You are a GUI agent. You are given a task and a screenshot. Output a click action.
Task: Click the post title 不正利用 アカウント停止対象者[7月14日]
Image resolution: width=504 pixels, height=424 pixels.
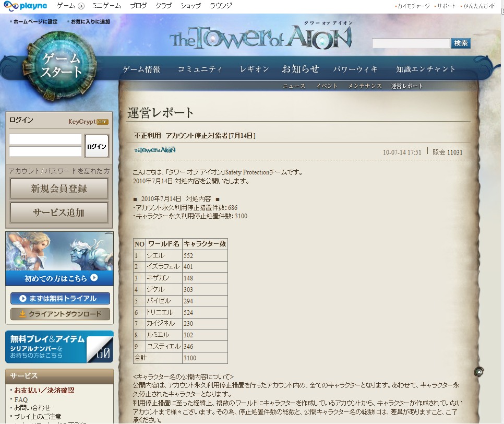coord(195,135)
